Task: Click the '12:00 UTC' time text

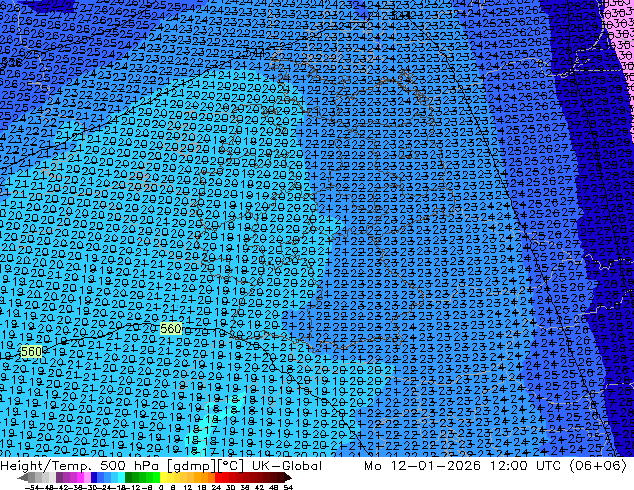Action: 526,466
